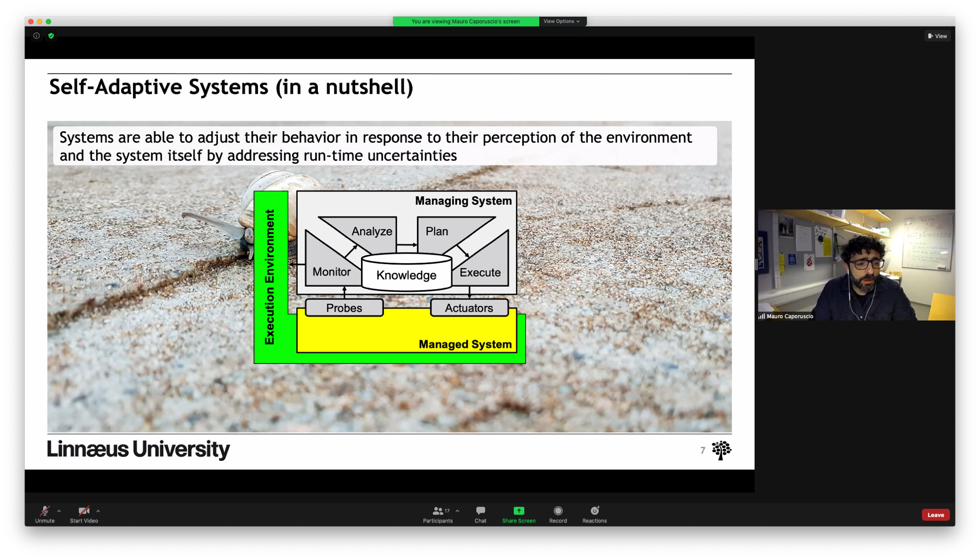Image resolution: width=980 pixels, height=559 pixels.
Task: Click the tree logo on the slide
Action: (x=721, y=450)
